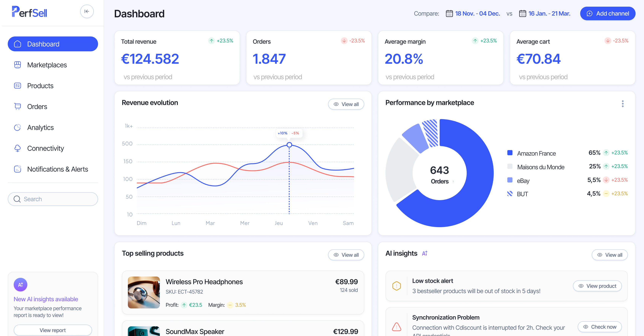The image size is (644, 336).
Task: Click the View report button
Action: click(53, 330)
